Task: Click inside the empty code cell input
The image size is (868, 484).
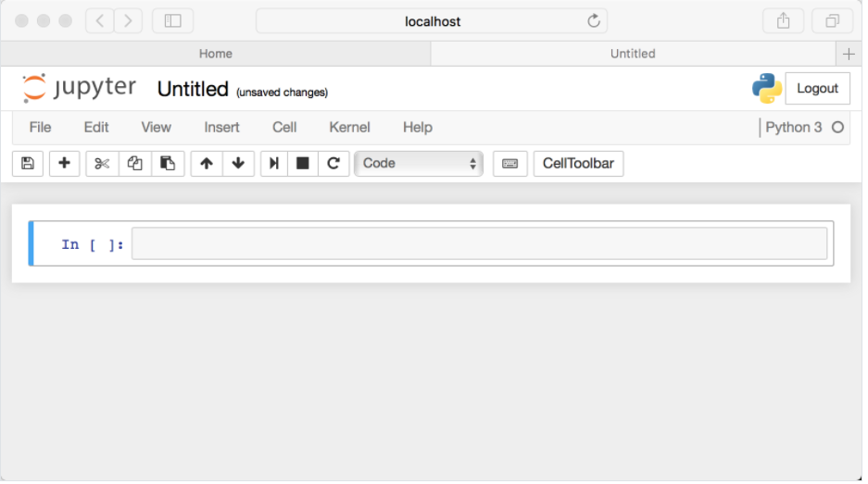Action: click(x=480, y=243)
